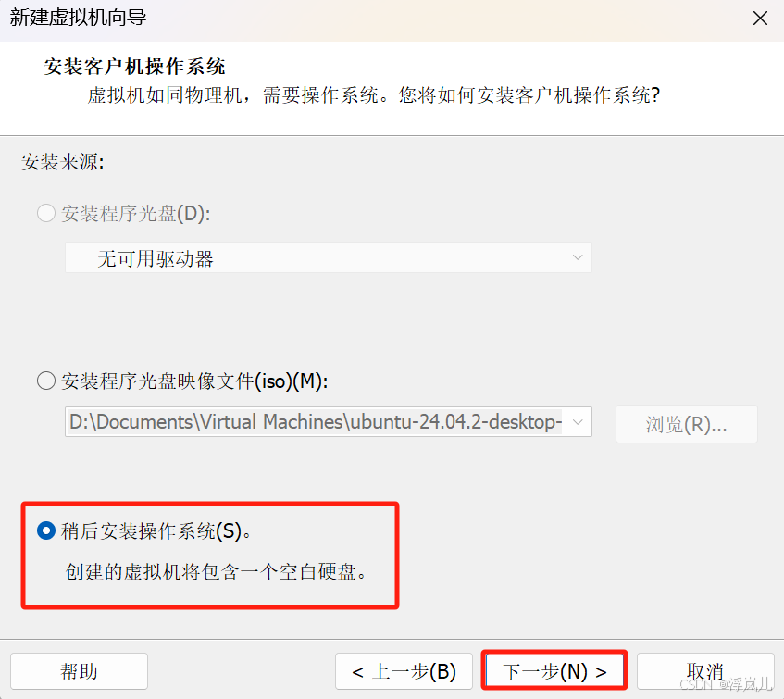Close the new virtual machine wizard
The width and height of the screenshot is (784, 699).
[x=760, y=19]
